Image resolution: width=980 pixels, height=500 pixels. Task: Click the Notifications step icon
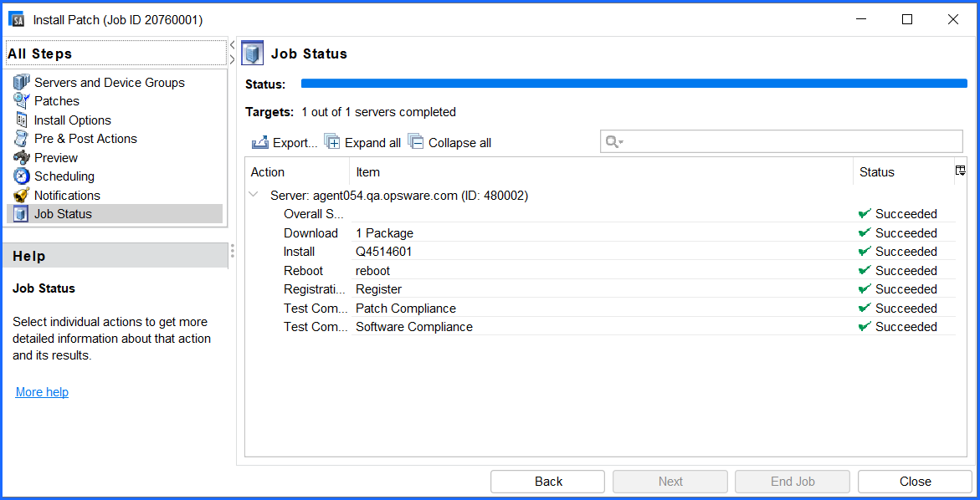coord(21,196)
